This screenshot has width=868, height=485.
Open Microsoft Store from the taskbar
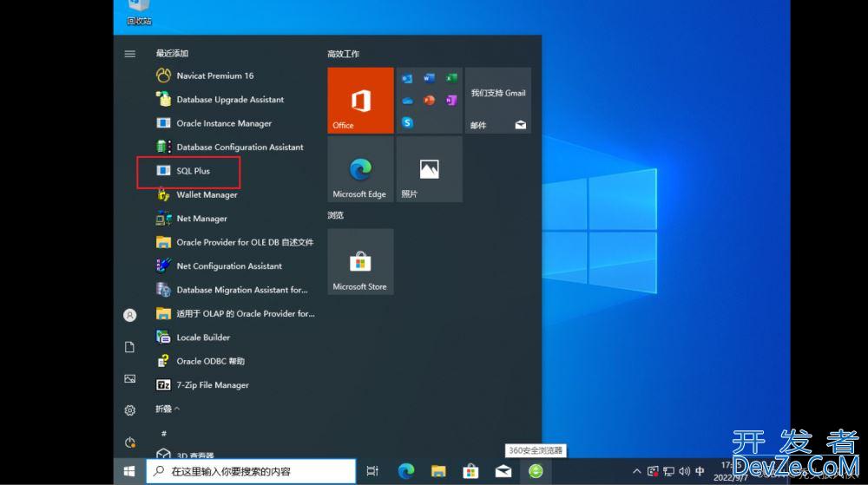tap(470, 471)
